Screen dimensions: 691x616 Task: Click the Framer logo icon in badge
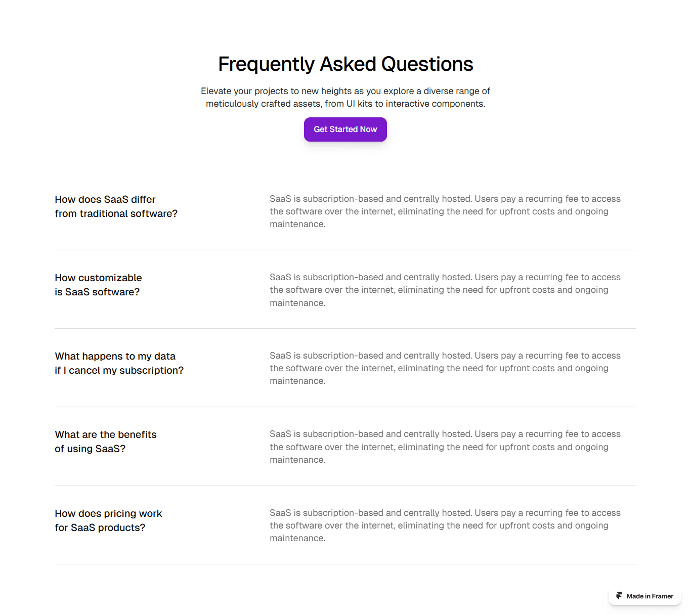(619, 596)
